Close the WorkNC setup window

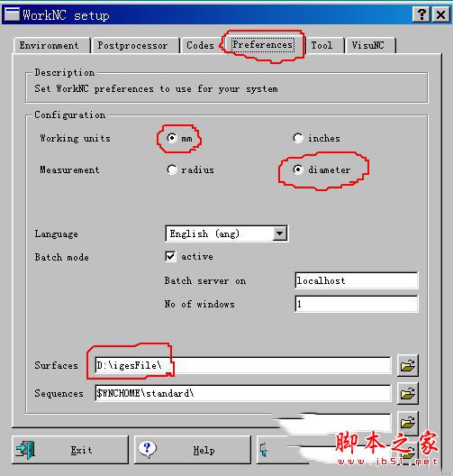pyautogui.click(x=440, y=14)
